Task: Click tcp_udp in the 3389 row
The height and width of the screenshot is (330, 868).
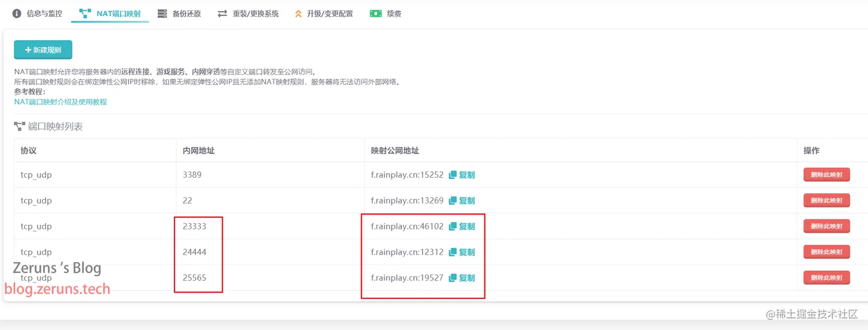Action: [36, 175]
